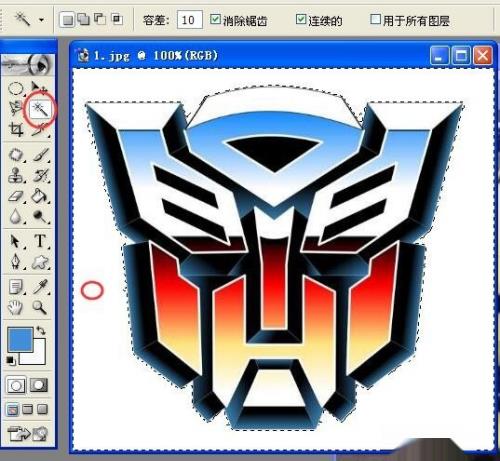The width and height of the screenshot is (500, 461).
Task: Set Standard Screen mode
Action: pos(13,410)
